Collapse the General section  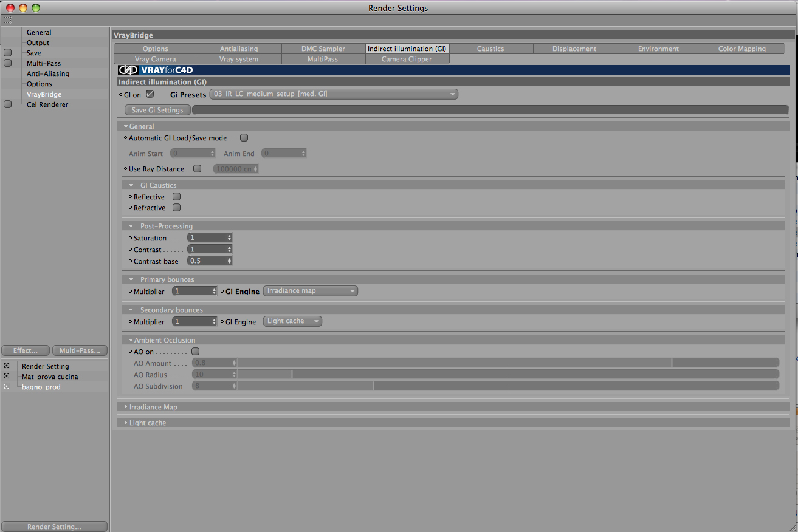coord(126,126)
